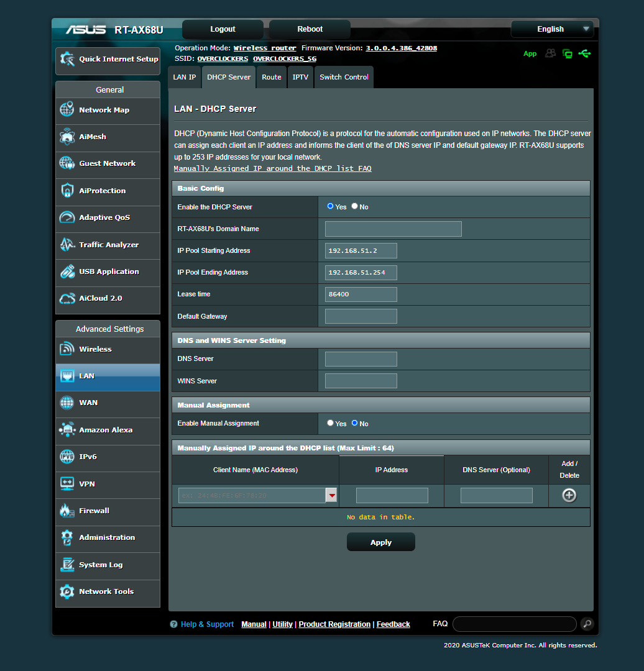Switch to the LAN IP tab

(185, 77)
